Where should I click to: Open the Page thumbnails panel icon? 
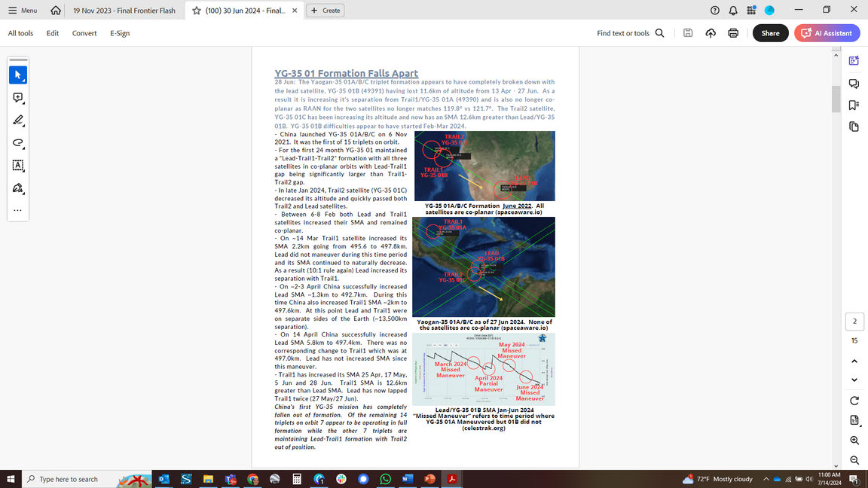click(x=854, y=127)
